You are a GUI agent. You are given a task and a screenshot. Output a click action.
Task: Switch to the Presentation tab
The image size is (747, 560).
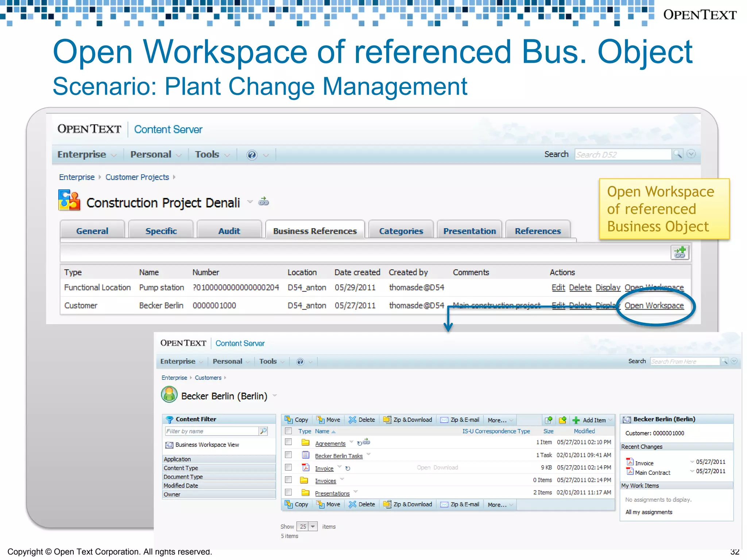coord(469,231)
